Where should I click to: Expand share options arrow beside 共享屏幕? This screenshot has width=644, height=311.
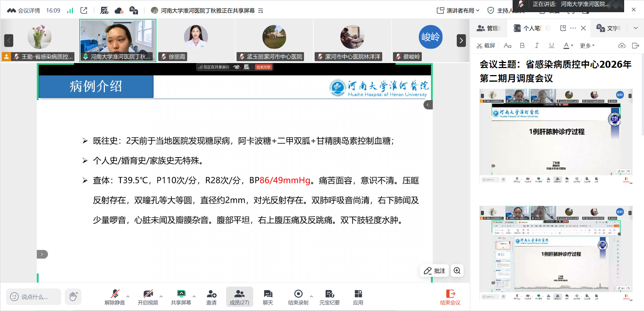pos(194,296)
